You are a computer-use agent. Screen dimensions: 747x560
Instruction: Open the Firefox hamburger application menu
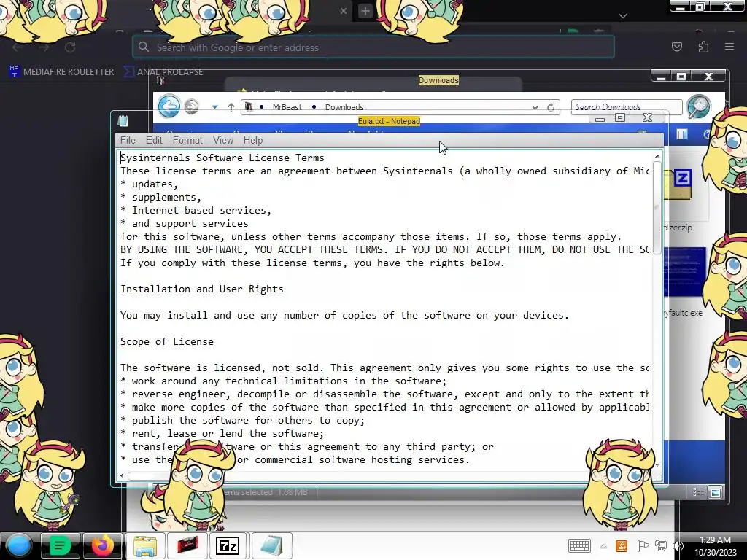(x=729, y=47)
